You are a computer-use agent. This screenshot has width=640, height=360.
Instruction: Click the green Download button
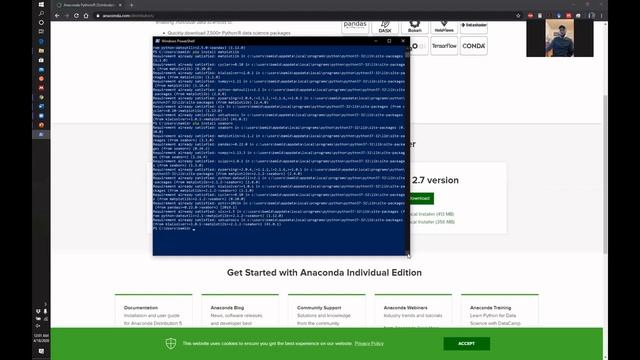point(422,198)
